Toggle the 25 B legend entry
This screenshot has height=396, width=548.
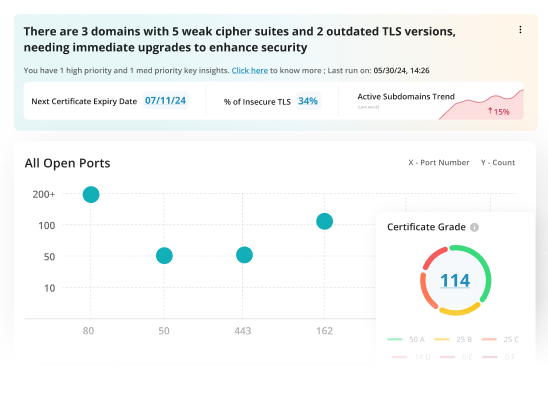pyautogui.click(x=453, y=339)
